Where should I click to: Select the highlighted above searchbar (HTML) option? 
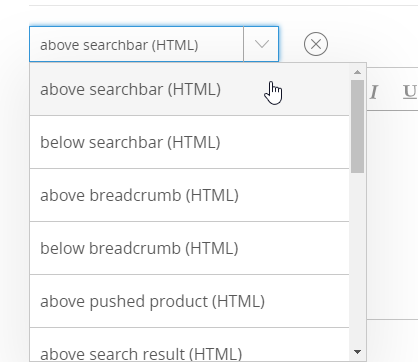[189, 89]
